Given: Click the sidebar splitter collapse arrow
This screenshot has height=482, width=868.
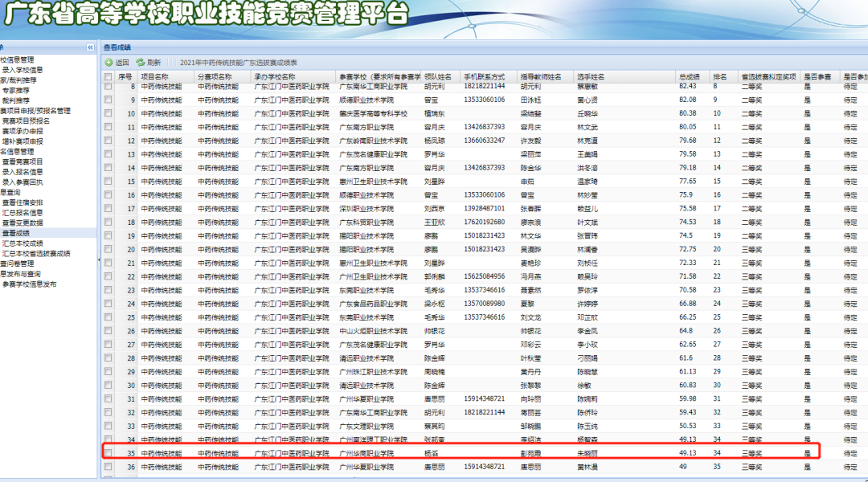Looking at the screenshot, I should 100,259.
